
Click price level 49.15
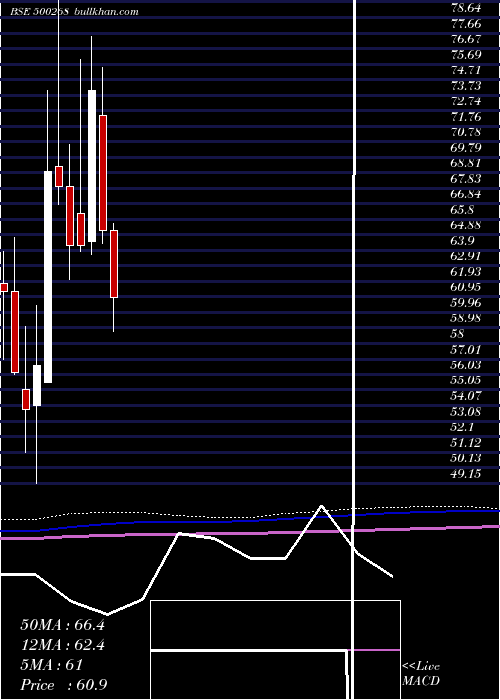(466, 474)
